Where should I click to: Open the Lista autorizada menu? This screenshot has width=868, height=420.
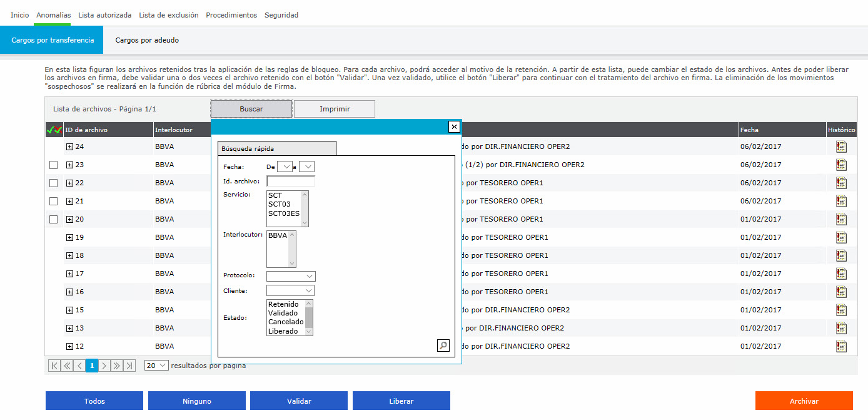point(104,15)
